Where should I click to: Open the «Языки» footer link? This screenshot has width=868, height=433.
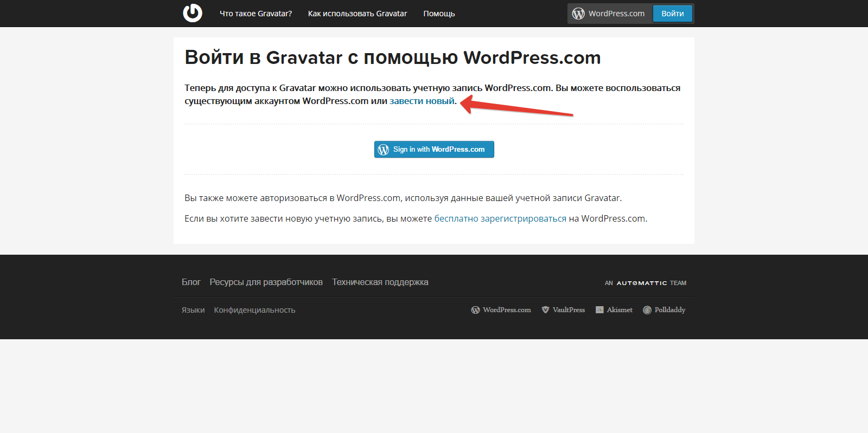[193, 310]
